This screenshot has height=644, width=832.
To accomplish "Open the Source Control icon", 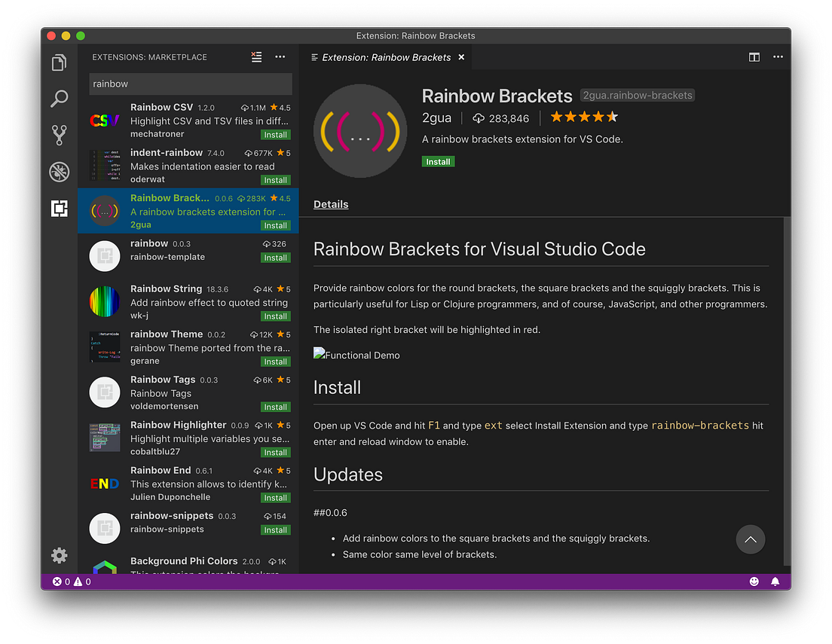I will [x=59, y=136].
